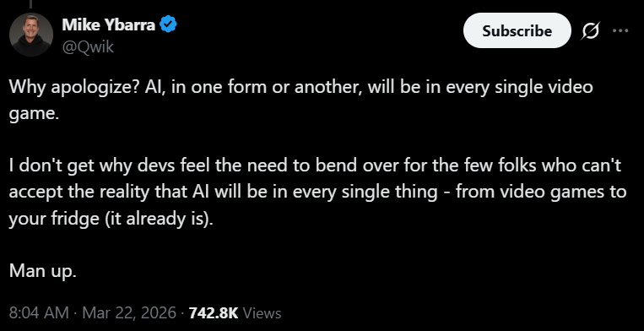
Task: Click the "your fridge (it already is)." line
Action: click(111, 219)
